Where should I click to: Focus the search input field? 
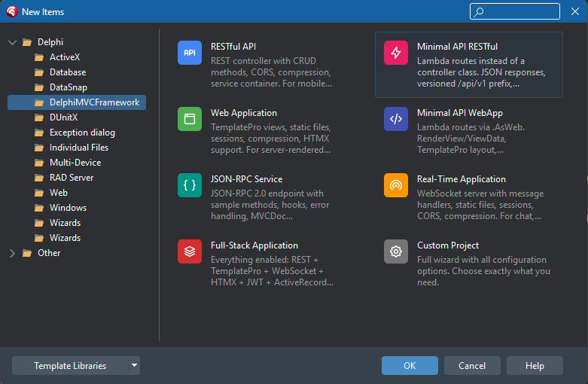tap(515, 11)
